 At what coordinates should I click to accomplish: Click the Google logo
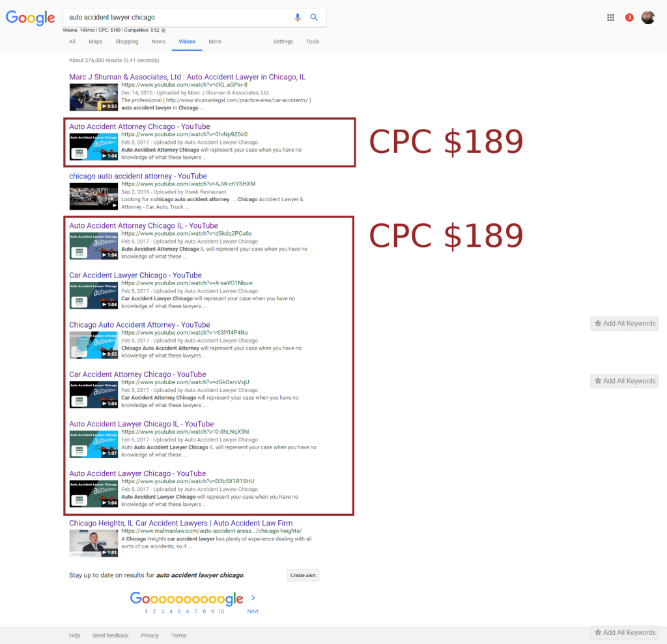pyautogui.click(x=30, y=18)
